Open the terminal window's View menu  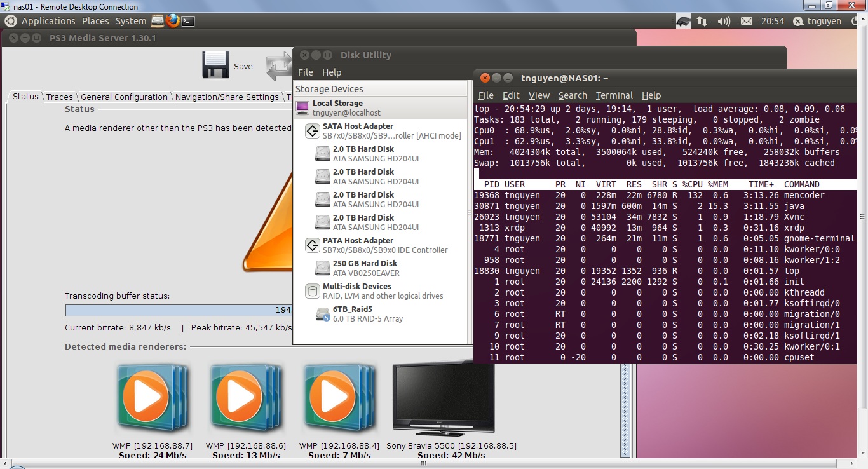coord(539,95)
